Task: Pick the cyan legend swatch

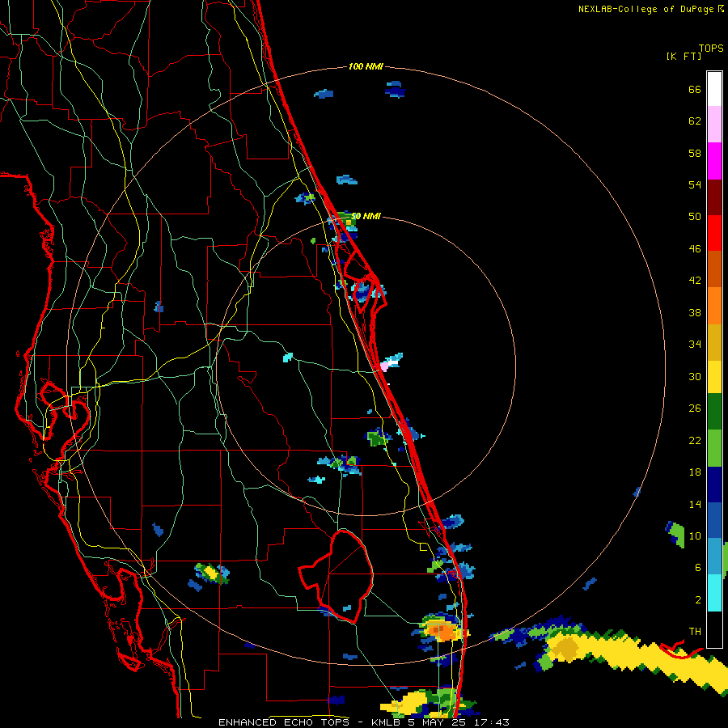Action: point(714,593)
